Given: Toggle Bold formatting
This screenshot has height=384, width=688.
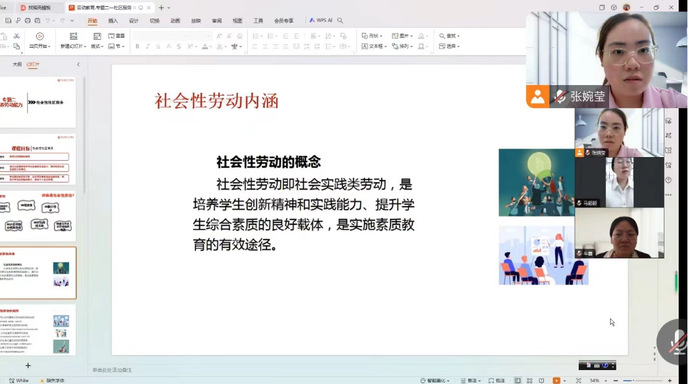Looking at the screenshot, I should (137, 46).
